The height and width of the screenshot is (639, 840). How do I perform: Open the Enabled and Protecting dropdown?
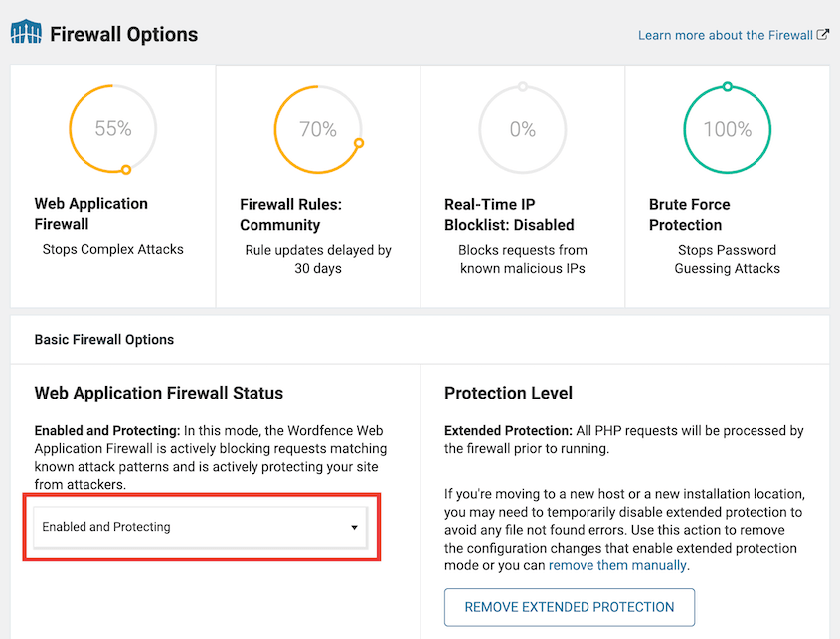pyautogui.click(x=200, y=527)
